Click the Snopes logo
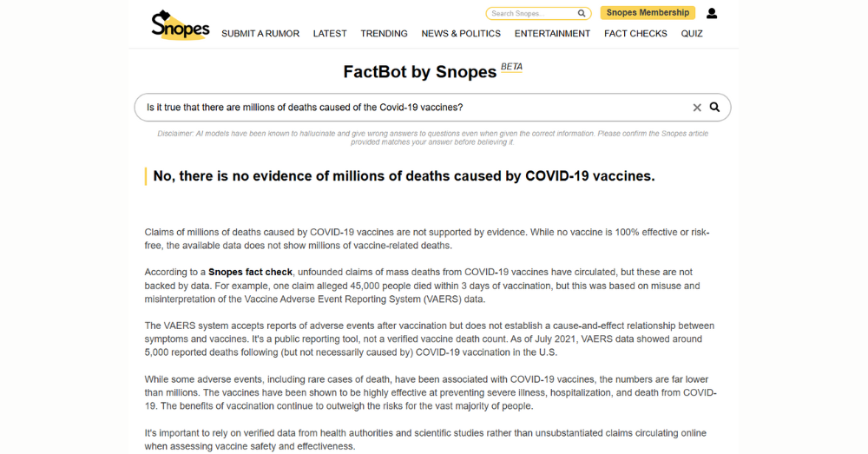 [x=180, y=25]
